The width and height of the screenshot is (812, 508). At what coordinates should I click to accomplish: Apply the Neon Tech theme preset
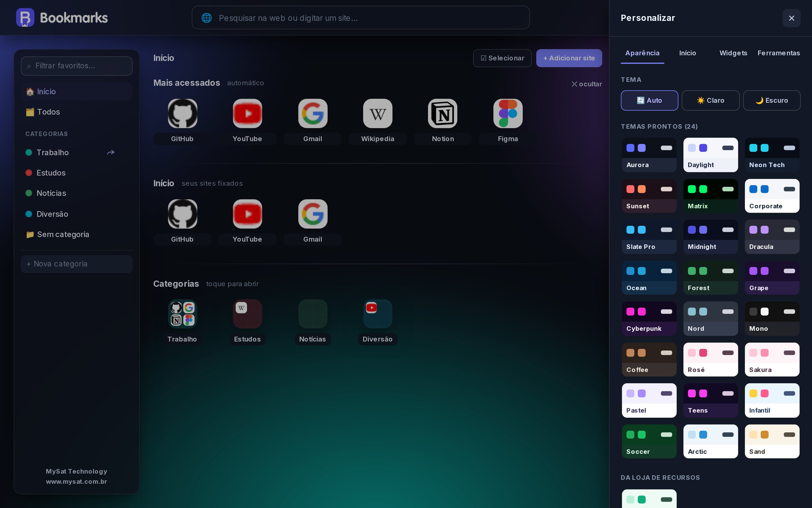tap(772, 155)
